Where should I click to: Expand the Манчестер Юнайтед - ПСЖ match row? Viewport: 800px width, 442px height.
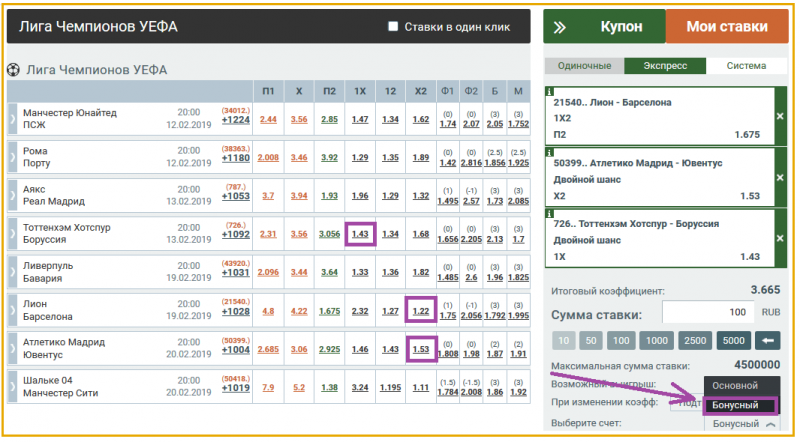[x=13, y=118]
